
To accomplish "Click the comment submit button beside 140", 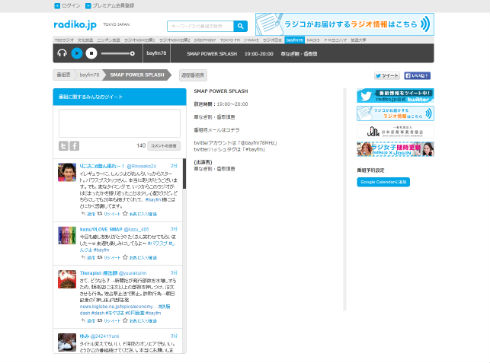I will tap(164, 146).
